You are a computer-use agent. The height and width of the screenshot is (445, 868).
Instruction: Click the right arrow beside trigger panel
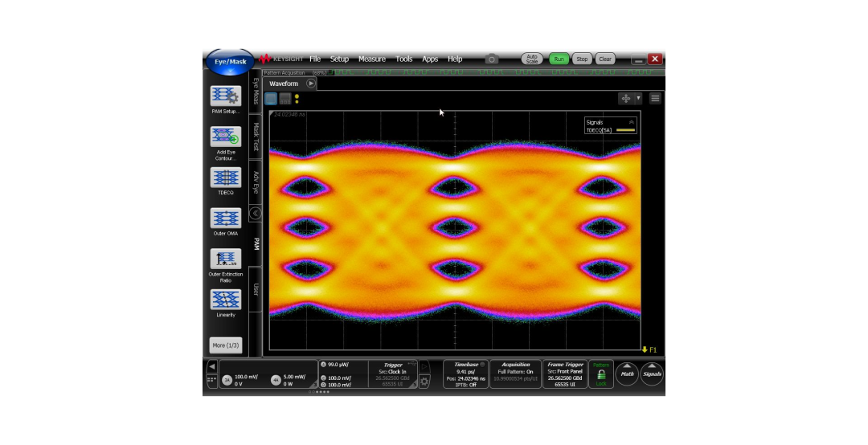(424, 366)
